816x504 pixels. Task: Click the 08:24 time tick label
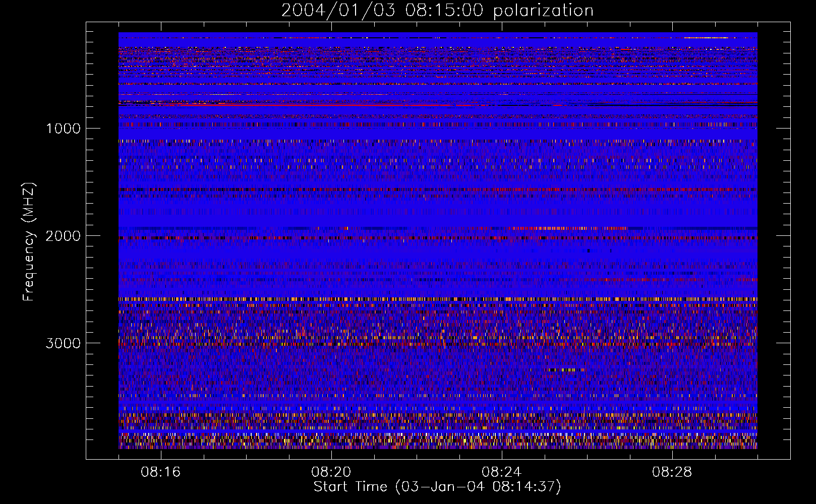coord(502,472)
